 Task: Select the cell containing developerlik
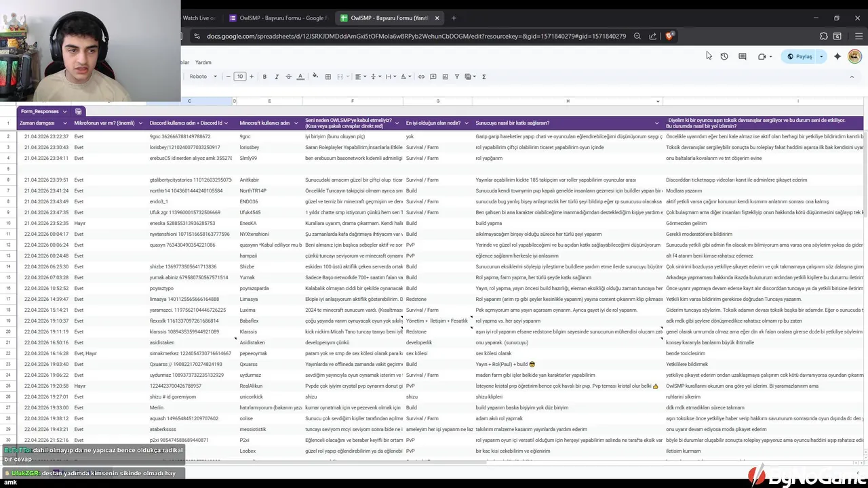tap(438, 342)
